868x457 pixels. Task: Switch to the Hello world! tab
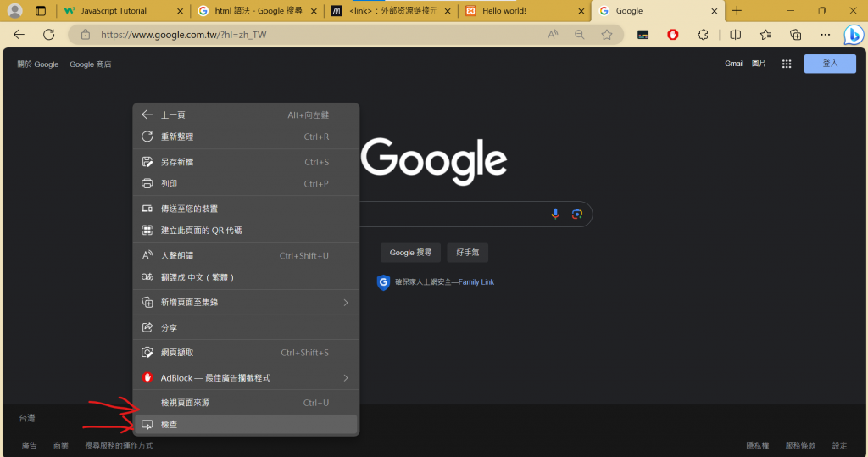coord(525,10)
